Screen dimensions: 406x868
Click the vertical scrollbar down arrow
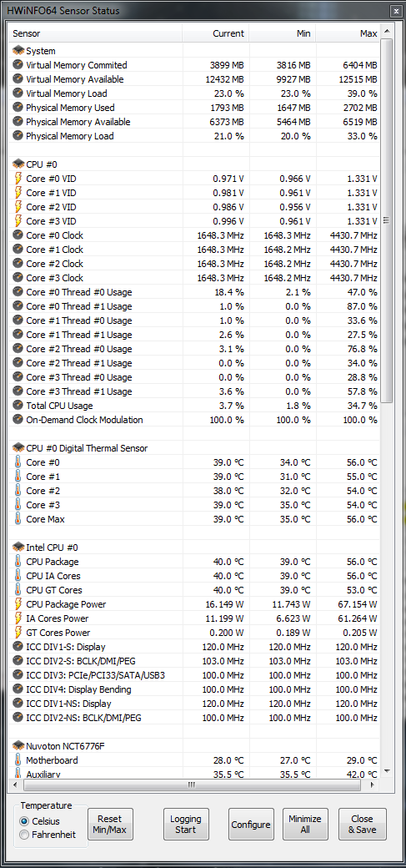[x=386, y=771]
